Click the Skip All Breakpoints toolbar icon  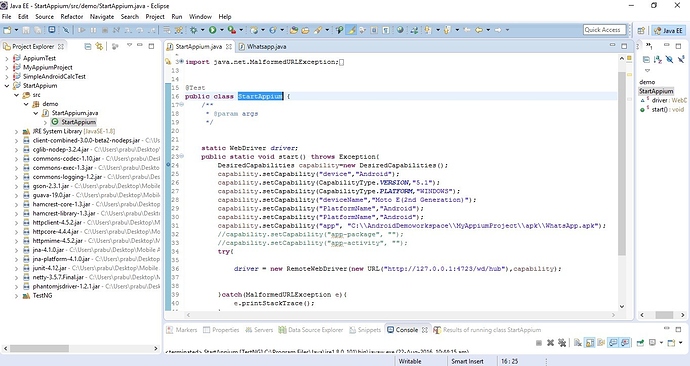click(x=66, y=30)
